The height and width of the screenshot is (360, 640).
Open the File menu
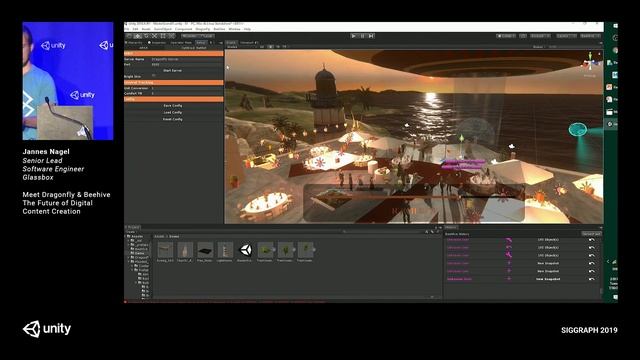(127, 29)
